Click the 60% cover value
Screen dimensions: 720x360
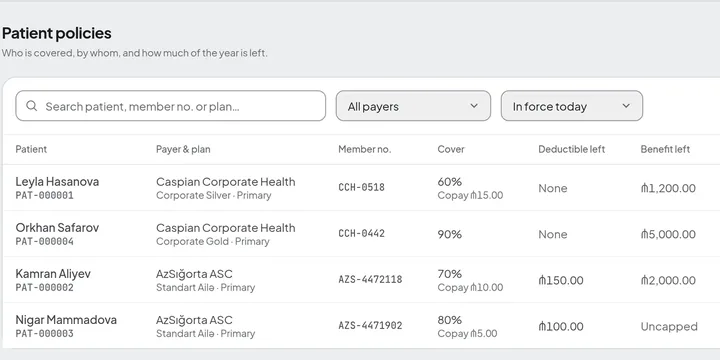pos(450,181)
